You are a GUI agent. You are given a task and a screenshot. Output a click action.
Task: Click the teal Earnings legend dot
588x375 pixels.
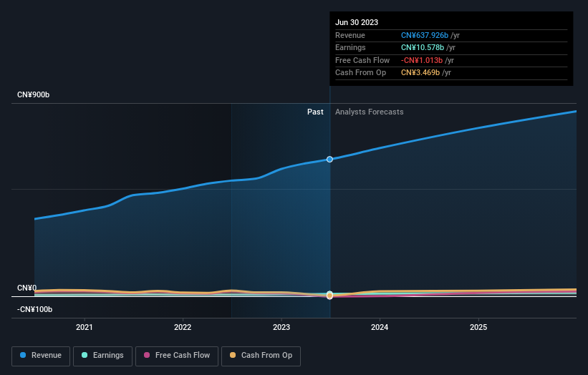click(x=85, y=355)
